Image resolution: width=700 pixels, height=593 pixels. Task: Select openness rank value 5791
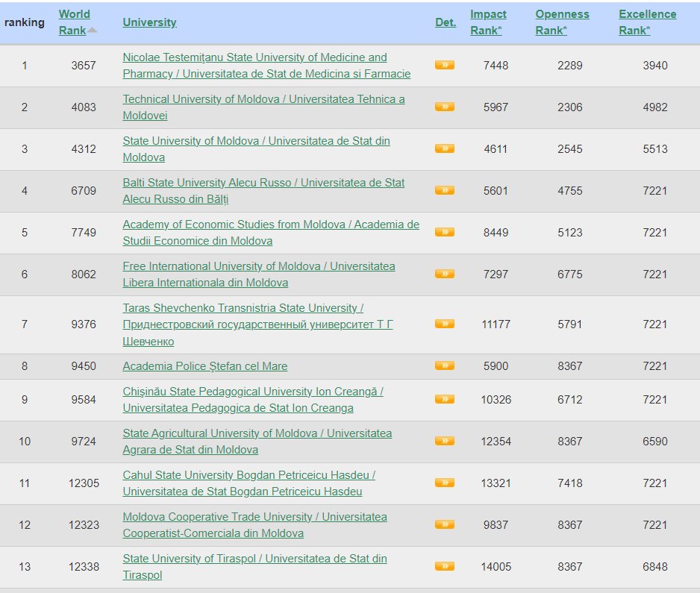(x=569, y=324)
